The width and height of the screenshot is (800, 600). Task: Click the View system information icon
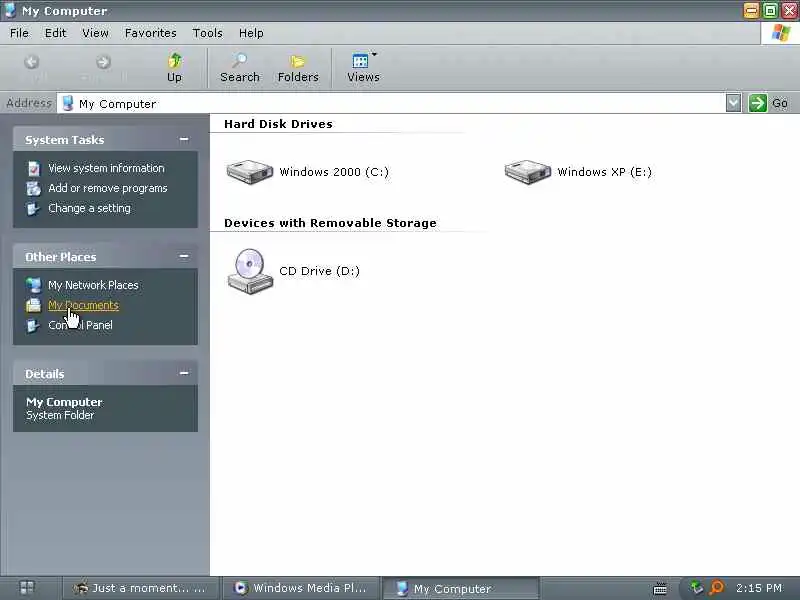[x=34, y=168]
